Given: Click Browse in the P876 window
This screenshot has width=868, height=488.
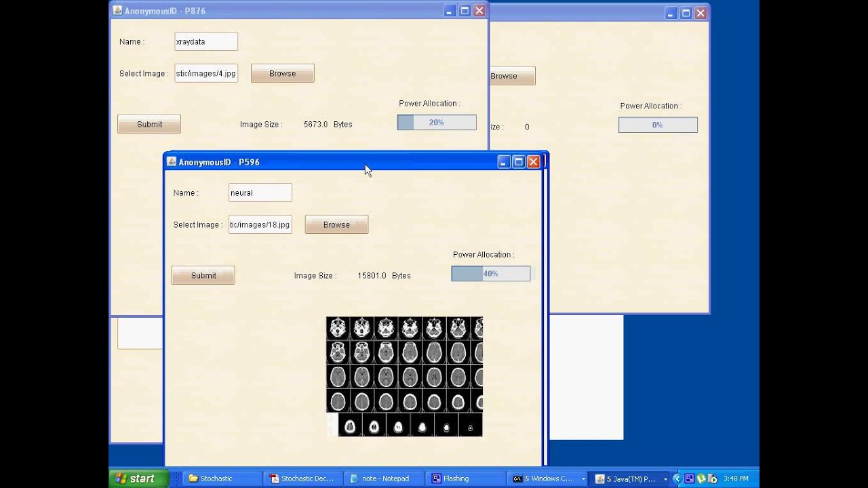Looking at the screenshot, I should click(x=282, y=73).
